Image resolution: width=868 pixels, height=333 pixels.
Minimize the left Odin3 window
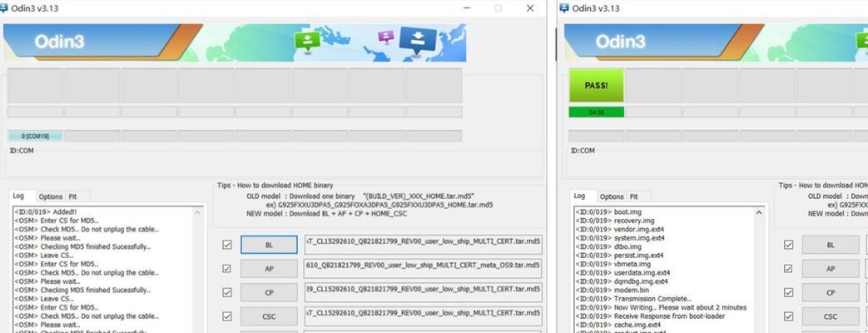point(467,7)
